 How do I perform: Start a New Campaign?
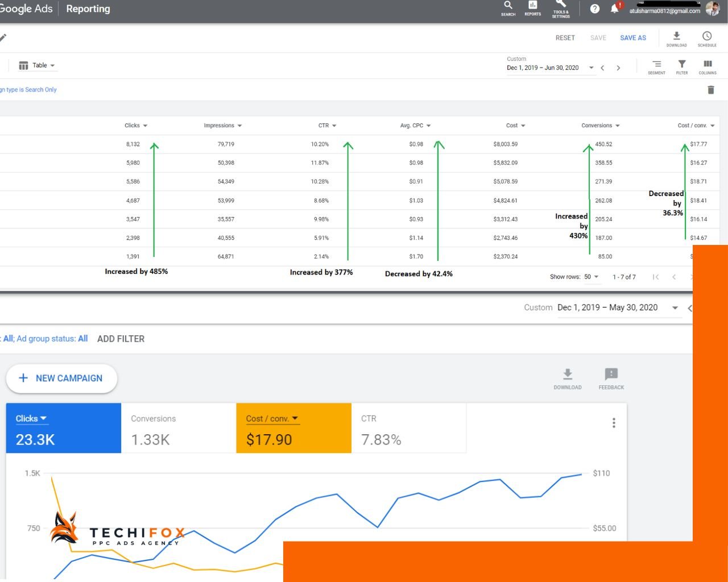click(x=61, y=378)
